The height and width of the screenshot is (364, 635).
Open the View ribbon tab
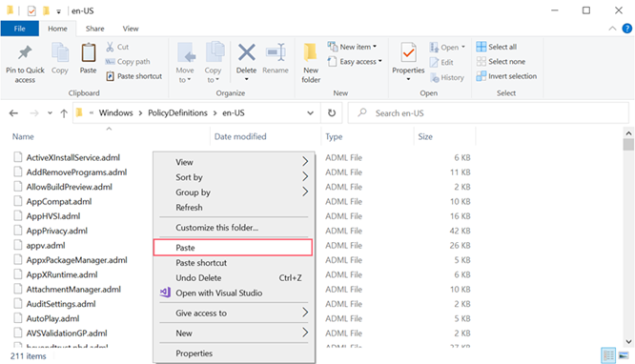tap(131, 29)
